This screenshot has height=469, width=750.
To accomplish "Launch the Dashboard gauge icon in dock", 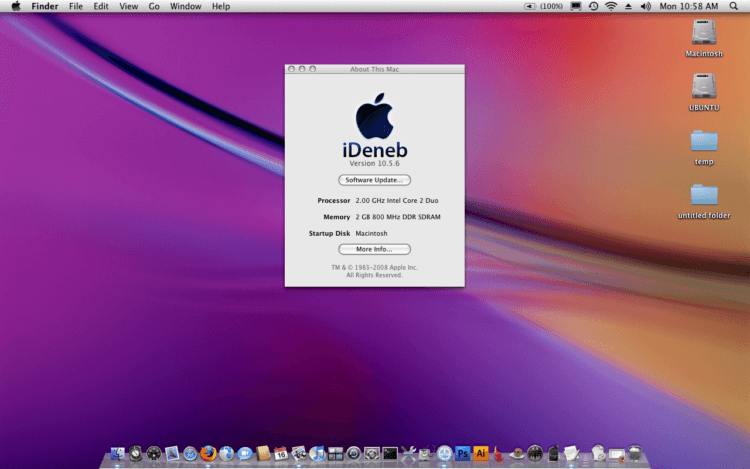I will 154,453.
